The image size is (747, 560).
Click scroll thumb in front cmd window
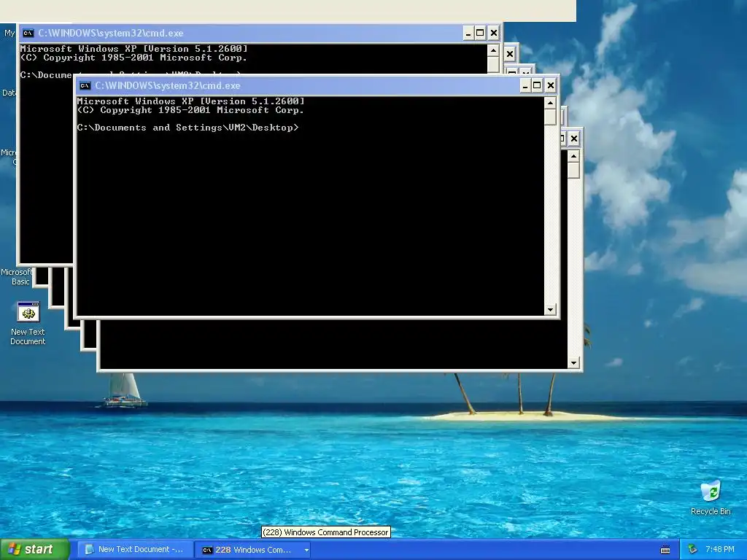550,117
